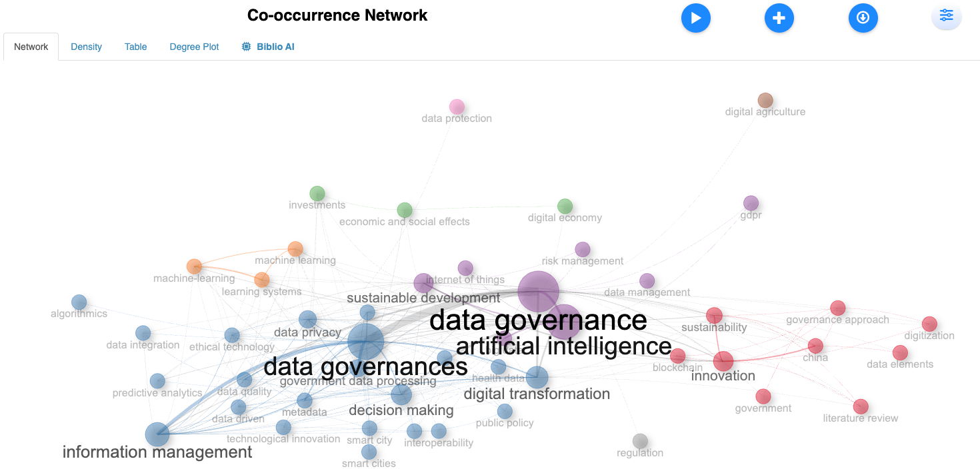Switch to the Table tab

pos(135,47)
